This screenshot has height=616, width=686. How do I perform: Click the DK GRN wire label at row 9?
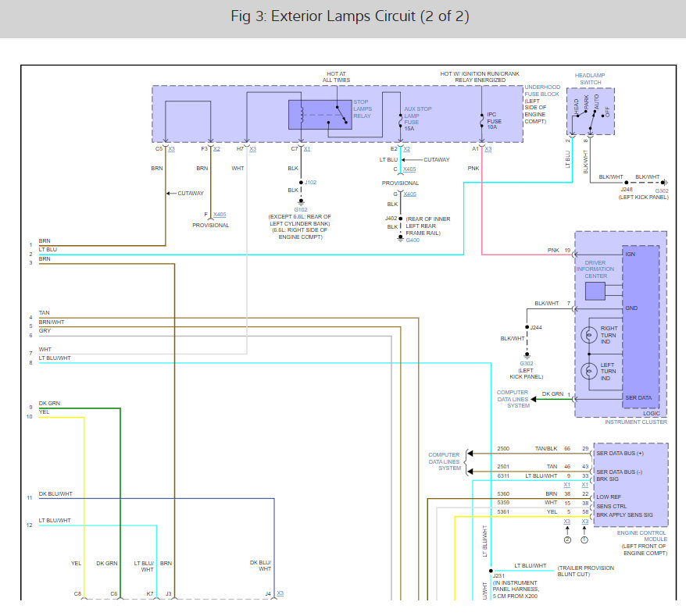tap(49, 403)
